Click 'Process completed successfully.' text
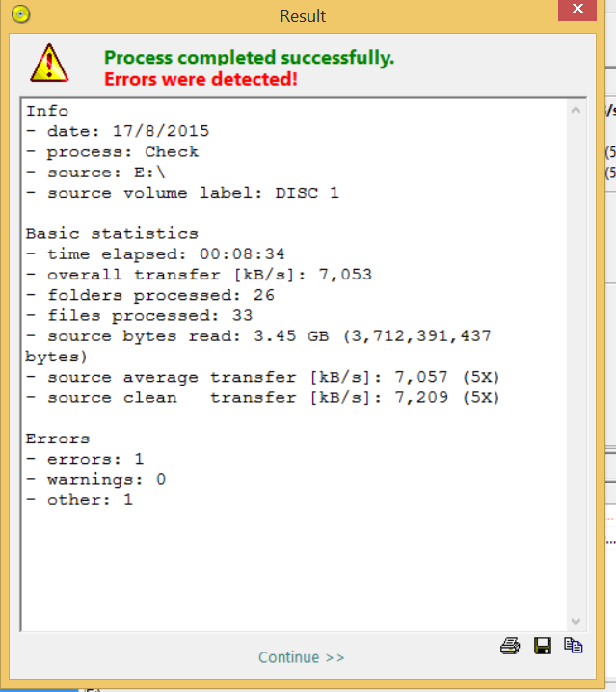Viewport: 616px width, 692px height. 249,58
